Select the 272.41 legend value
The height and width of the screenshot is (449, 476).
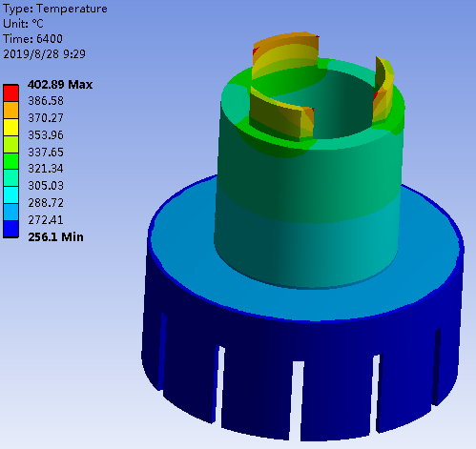46,220
